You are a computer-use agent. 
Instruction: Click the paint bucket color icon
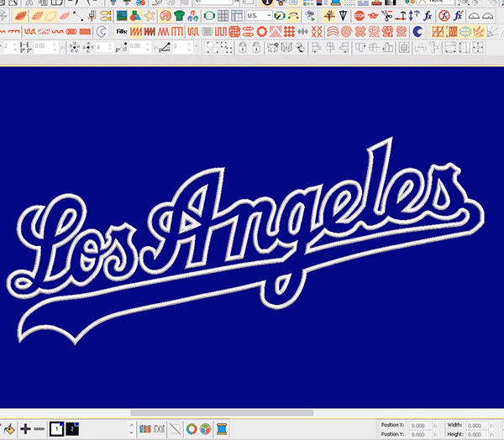[x=9, y=429]
